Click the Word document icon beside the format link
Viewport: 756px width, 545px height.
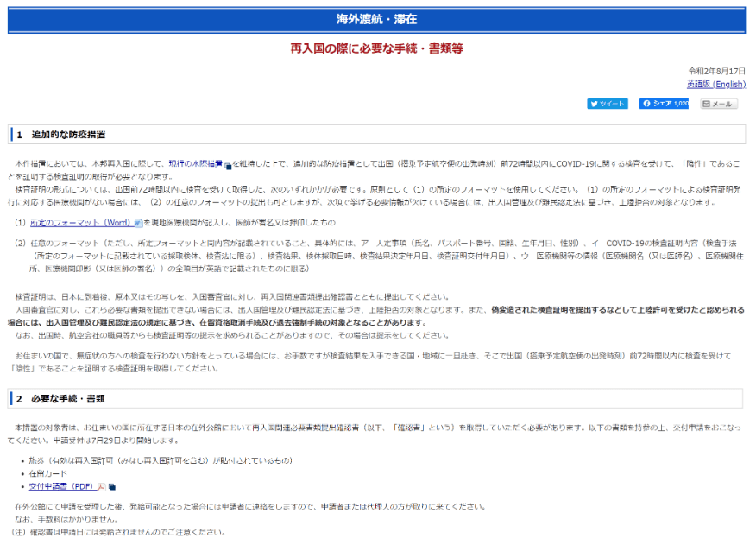click(138, 223)
